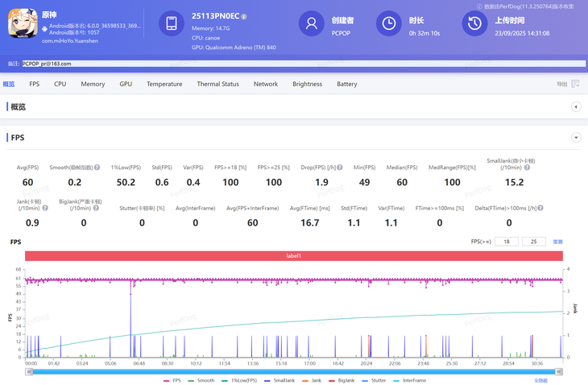Click info icon beside device name 25113PN0EC
This screenshot has height=385, width=588.
pos(244,16)
